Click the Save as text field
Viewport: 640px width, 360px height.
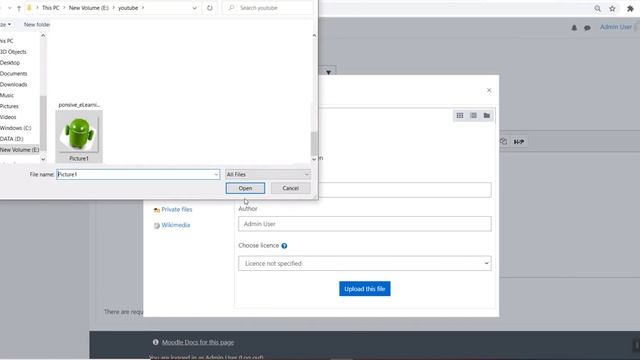pyautogui.click(x=404, y=190)
